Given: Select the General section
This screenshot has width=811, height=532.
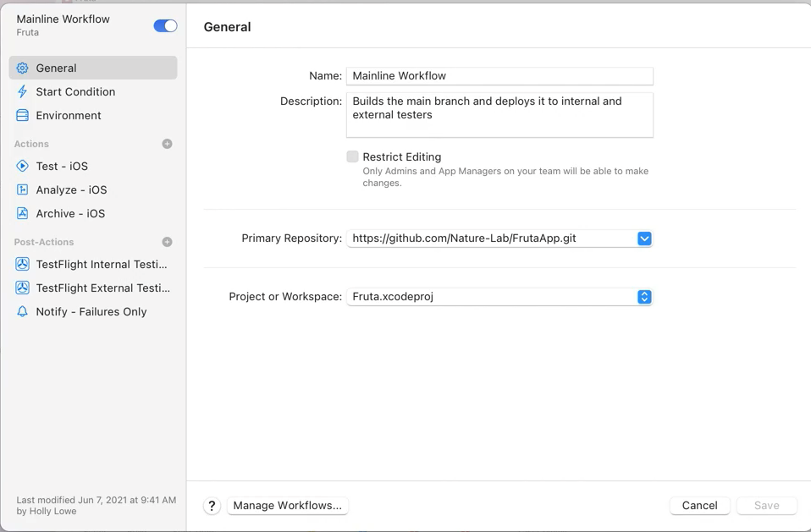Looking at the screenshot, I should 93,69.
